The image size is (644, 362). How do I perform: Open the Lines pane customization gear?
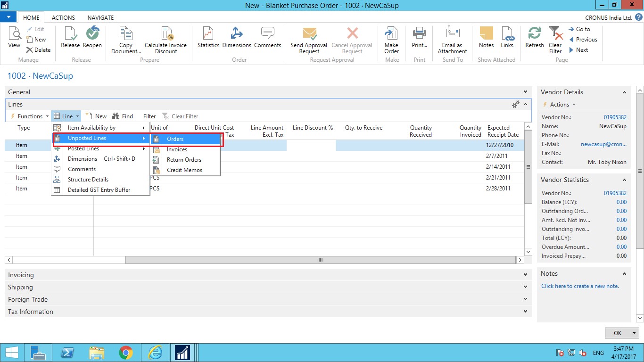[x=516, y=105]
